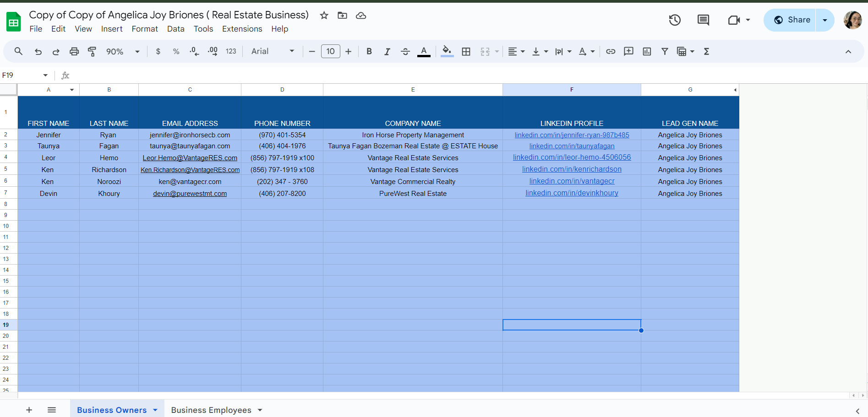The image size is (868, 417).
Task: Open Leor.Hemo@VantageRES.com email link
Action: [x=190, y=158]
